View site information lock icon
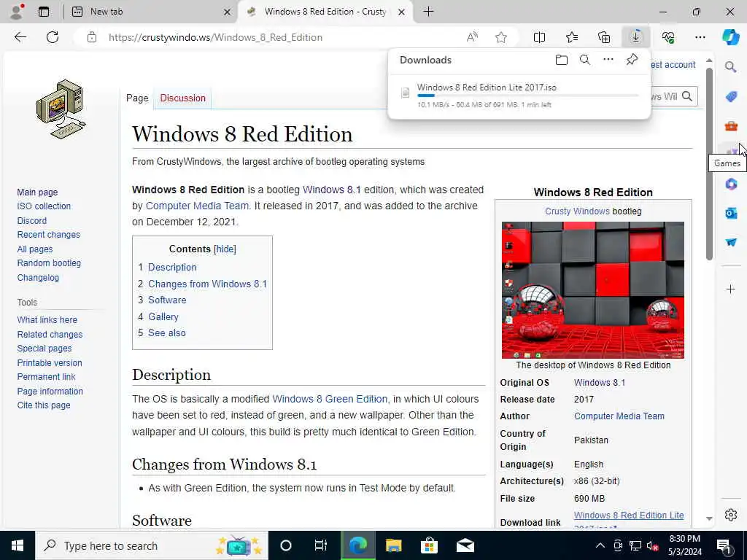The height and width of the screenshot is (560, 747). click(92, 37)
